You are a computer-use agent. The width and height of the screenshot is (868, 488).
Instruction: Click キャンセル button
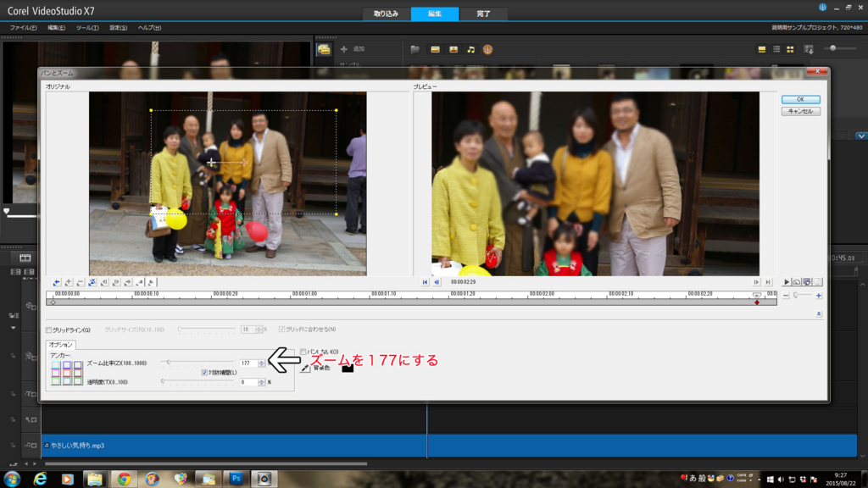click(x=800, y=111)
